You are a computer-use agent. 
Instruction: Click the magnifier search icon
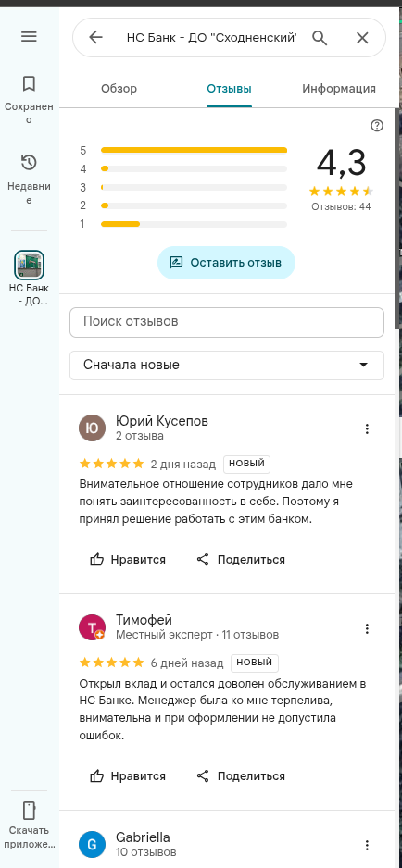click(x=320, y=38)
